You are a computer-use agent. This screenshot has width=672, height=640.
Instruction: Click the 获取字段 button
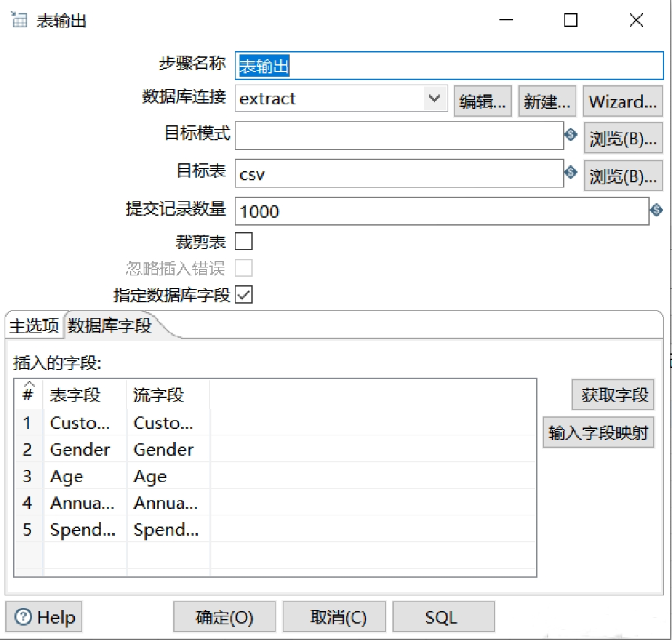pyautogui.click(x=612, y=395)
